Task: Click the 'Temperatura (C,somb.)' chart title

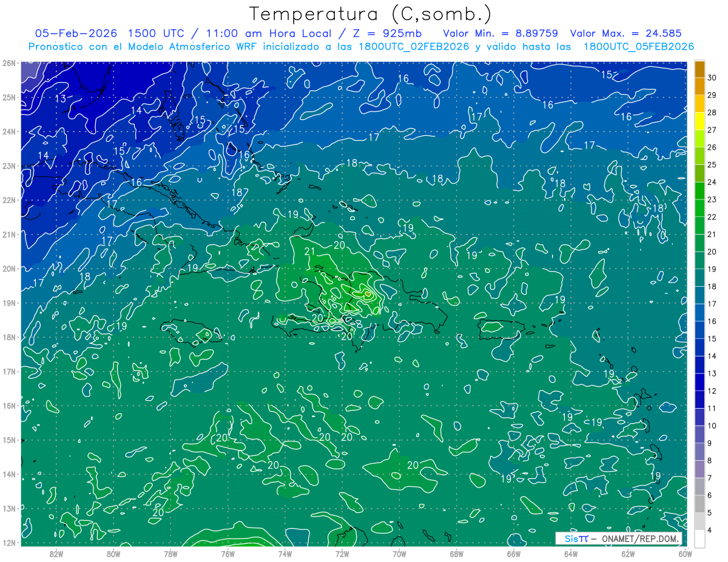Action: [x=370, y=13]
